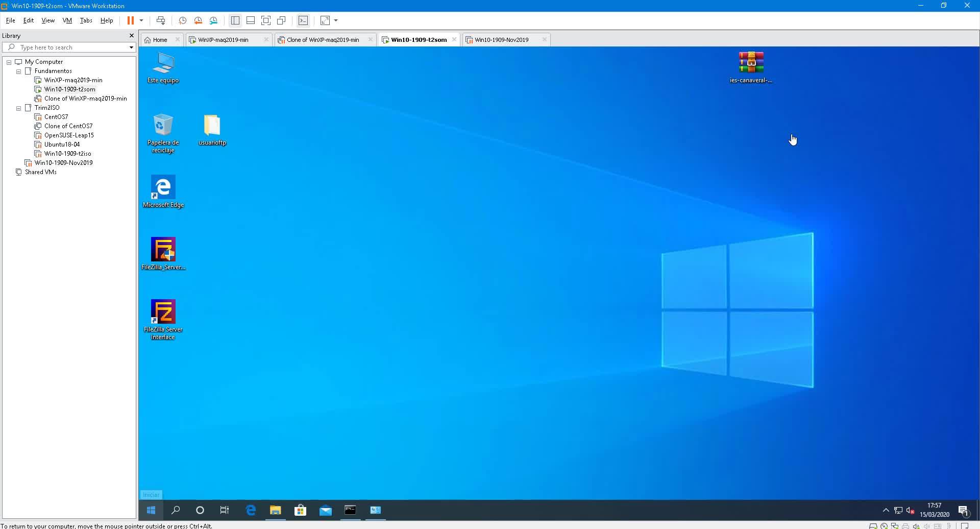Pause the virtual machine with the orange button
The image size is (980, 529).
point(130,20)
